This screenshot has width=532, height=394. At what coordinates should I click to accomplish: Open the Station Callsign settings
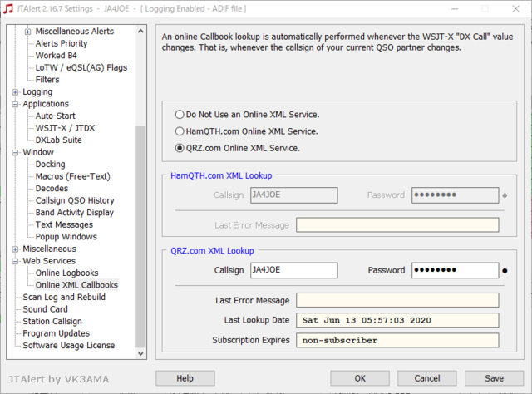pos(52,322)
